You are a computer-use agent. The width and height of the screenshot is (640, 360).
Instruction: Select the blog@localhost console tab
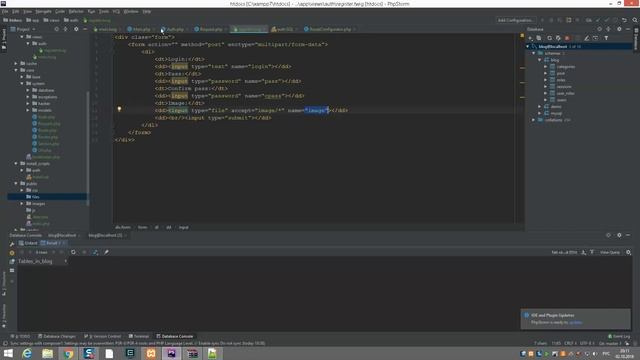pos(62,236)
